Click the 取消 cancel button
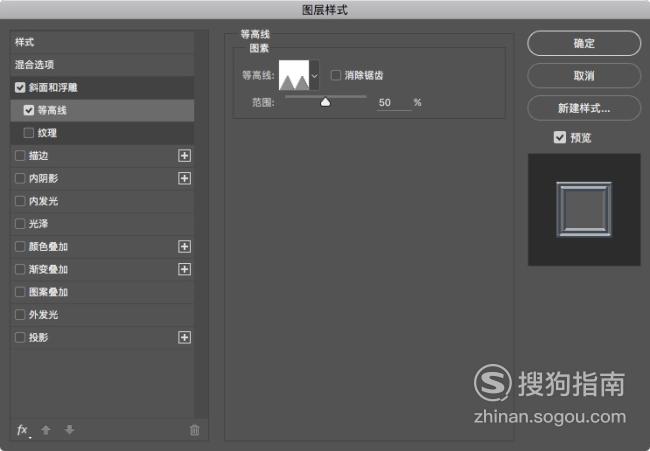The image size is (650, 451). tap(584, 75)
